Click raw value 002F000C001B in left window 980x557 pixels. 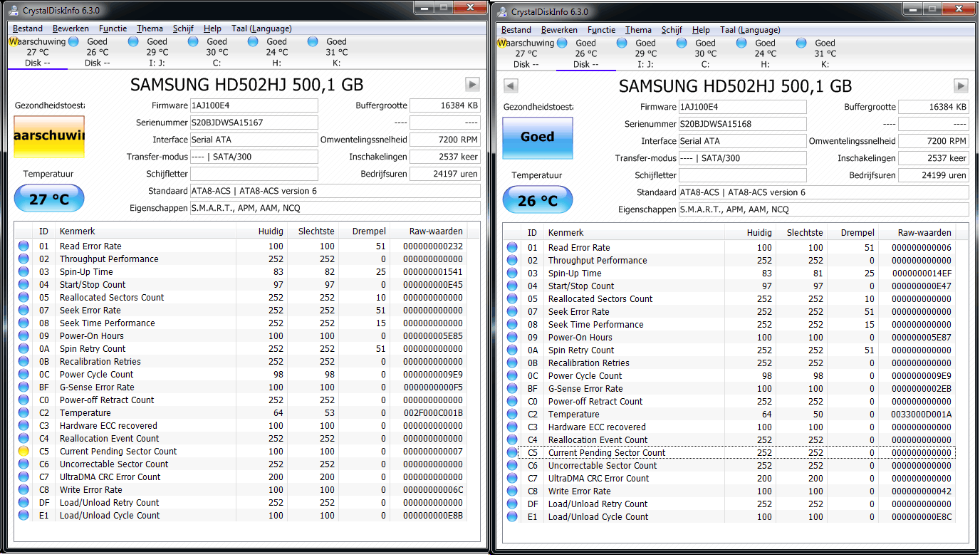pos(432,413)
